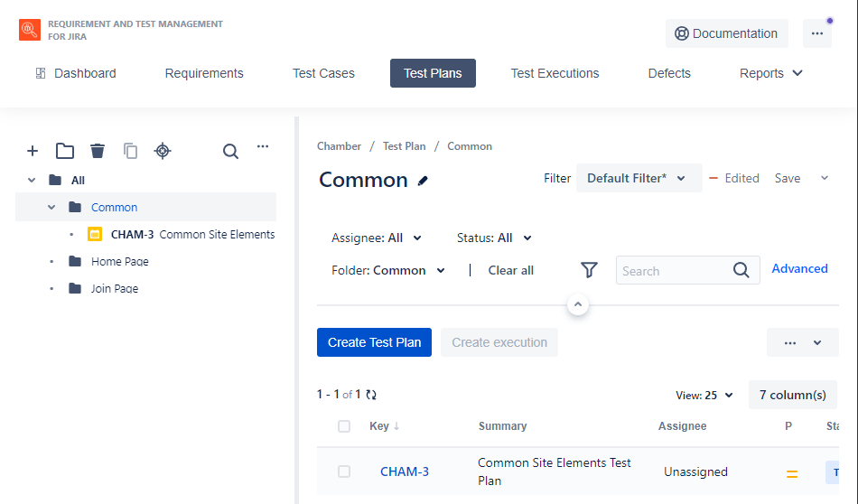Image resolution: width=858 pixels, height=504 pixels.
Task: Click the trash delete icon in tree toolbar
Action: click(98, 151)
